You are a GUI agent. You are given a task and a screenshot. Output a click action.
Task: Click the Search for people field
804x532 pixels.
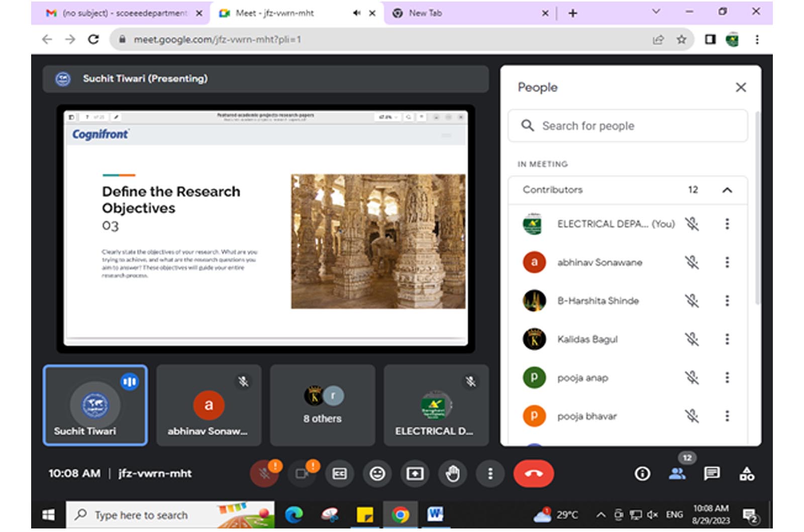click(x=628, y=126)
